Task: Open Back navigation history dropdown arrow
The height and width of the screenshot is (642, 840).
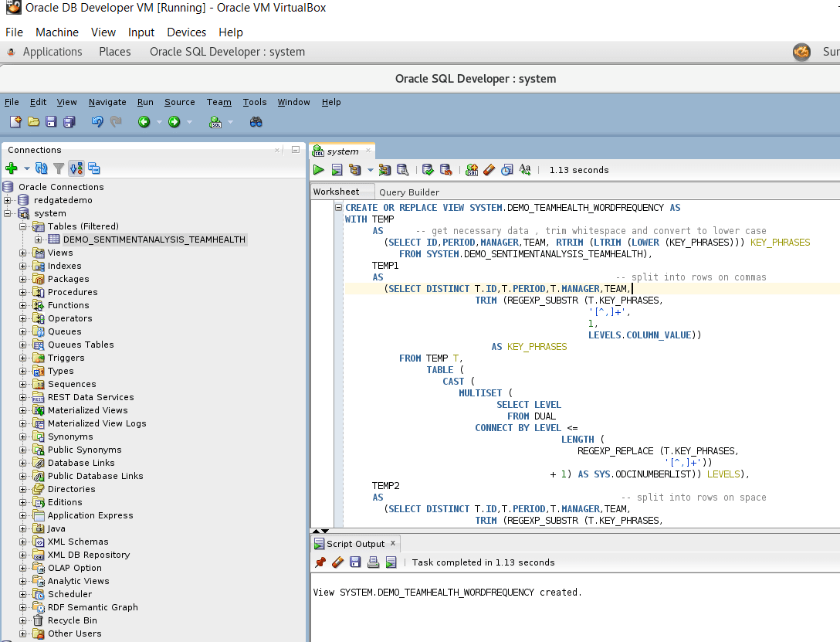Action: pyautogui.click(x=159, y=122)
